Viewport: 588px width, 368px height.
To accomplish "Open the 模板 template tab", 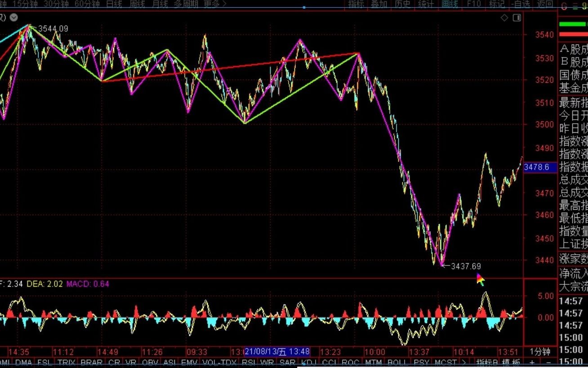I will [511, 363].
